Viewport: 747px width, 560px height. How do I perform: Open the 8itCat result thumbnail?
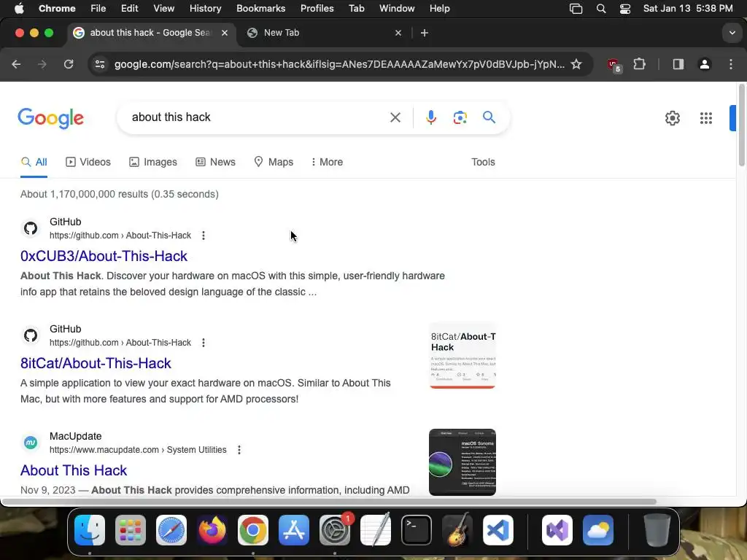462,356
